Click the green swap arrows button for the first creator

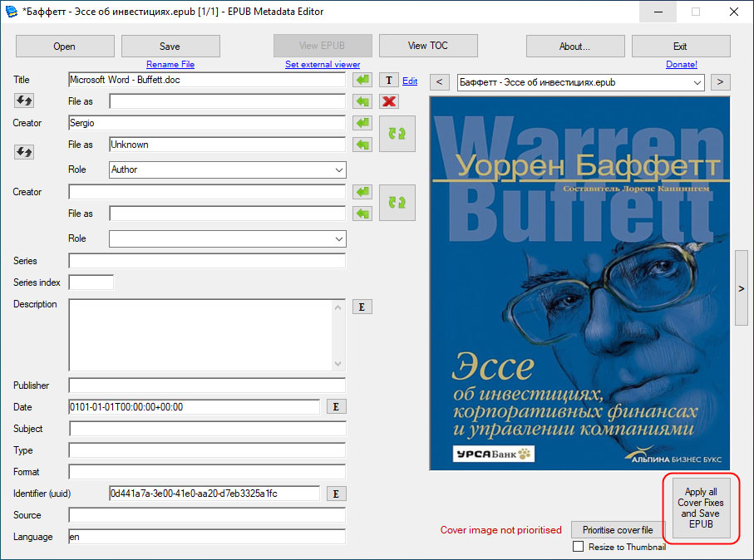pos(397,134)
